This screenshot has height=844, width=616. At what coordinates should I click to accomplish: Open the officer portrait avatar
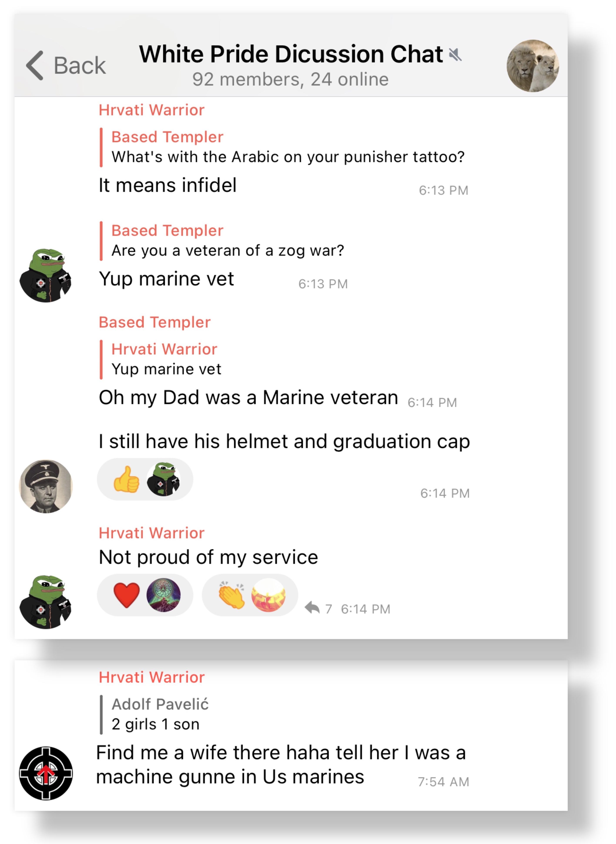point(46,486)
